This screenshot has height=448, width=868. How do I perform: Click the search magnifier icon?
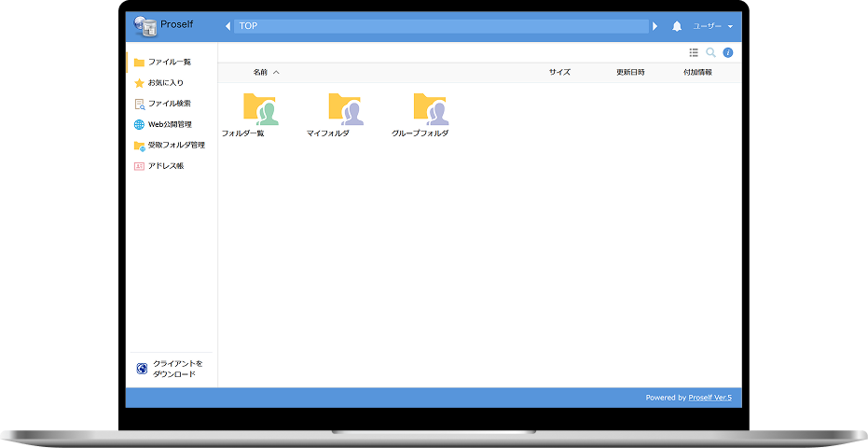pos(710,52)
